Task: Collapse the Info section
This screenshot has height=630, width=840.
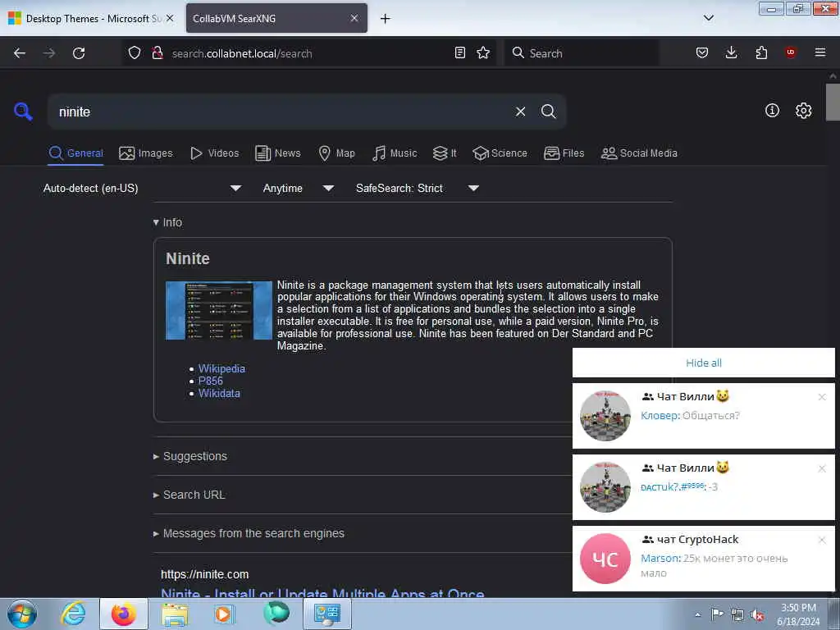Action: coord(167,222)
